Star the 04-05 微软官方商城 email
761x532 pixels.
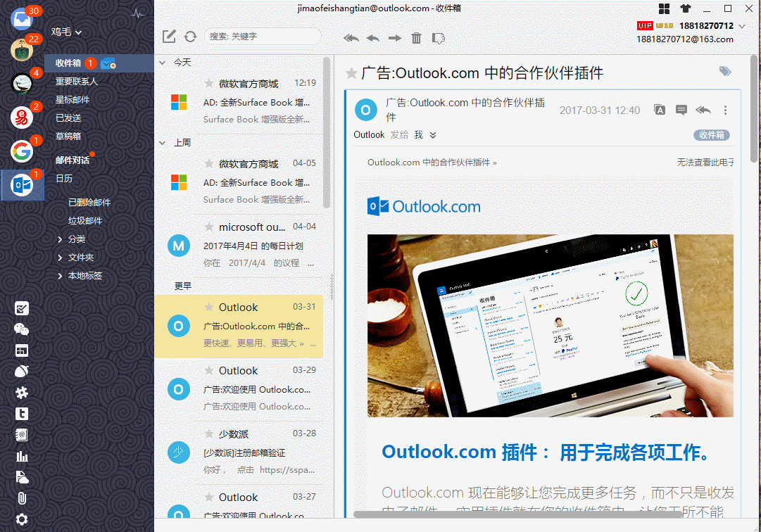pyautogui.click(x=208, y=163)
